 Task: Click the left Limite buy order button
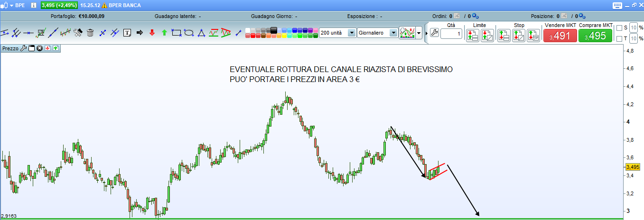click(x=473, y=36)
